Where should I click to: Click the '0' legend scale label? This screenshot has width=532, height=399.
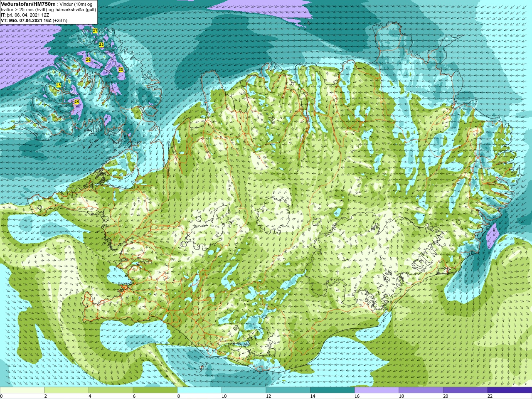pyautogui.click(x=1, y=396)
